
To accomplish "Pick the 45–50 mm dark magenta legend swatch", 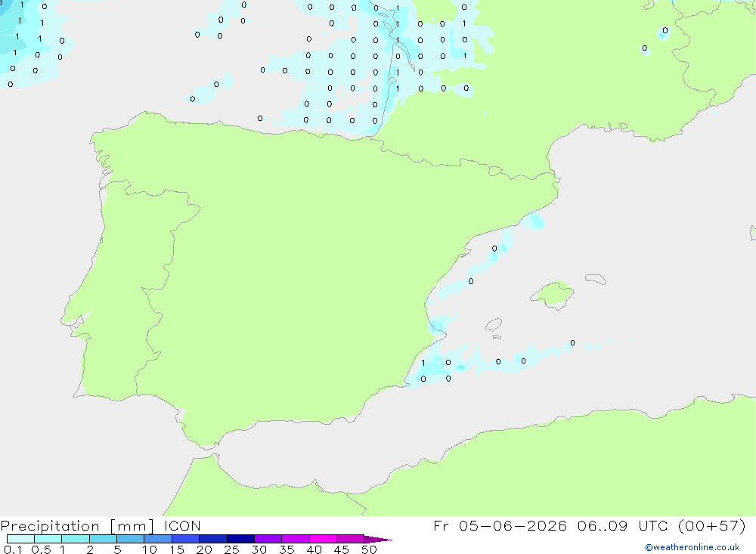I will coord(351,539).
